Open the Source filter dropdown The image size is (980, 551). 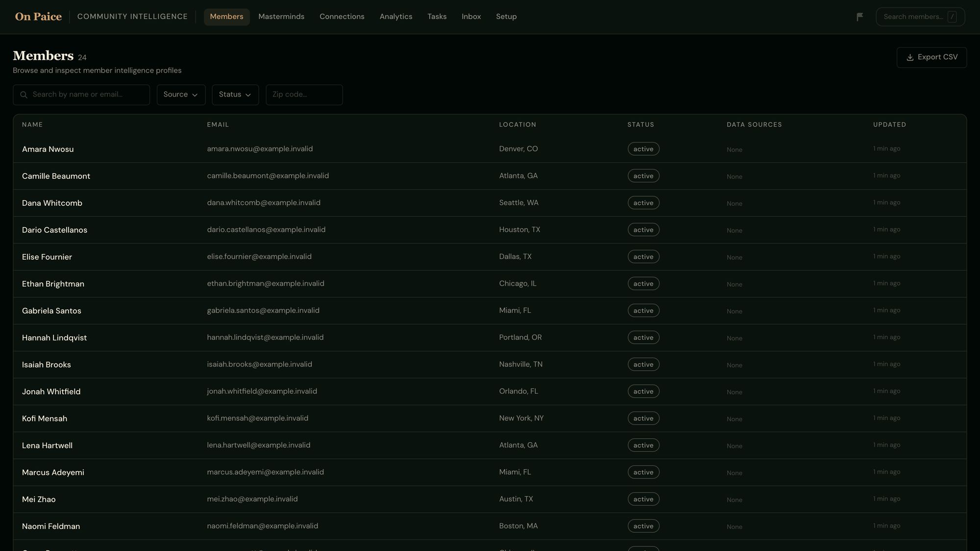pyautogui.click(x=181, y=95)
